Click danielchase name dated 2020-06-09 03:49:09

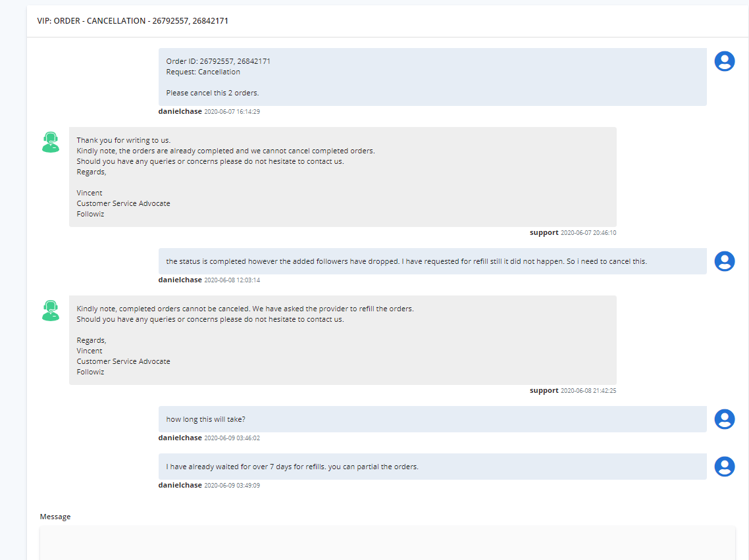180,485
